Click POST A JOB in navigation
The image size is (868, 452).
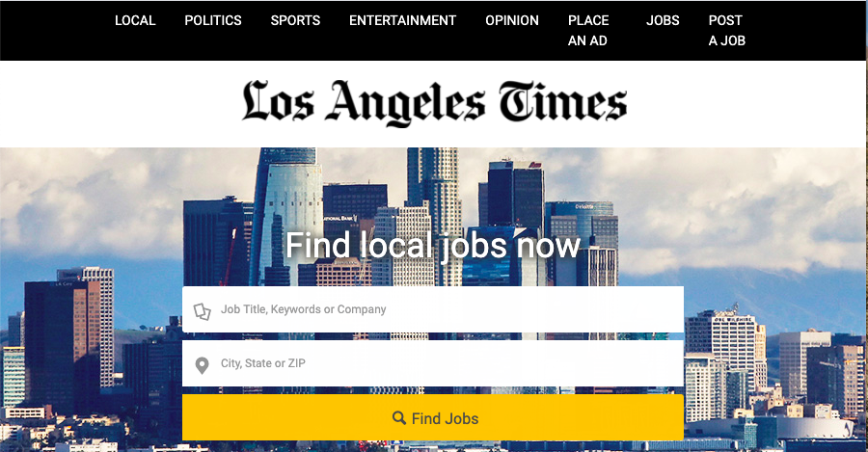pos(727,31)
